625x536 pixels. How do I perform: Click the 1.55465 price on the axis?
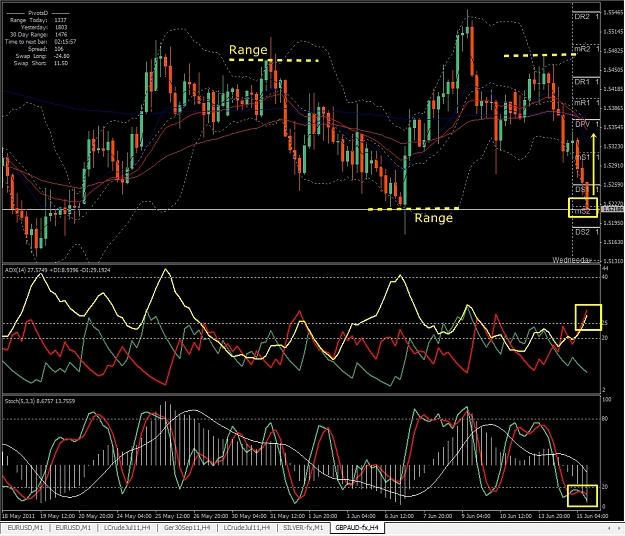point(613,13)
